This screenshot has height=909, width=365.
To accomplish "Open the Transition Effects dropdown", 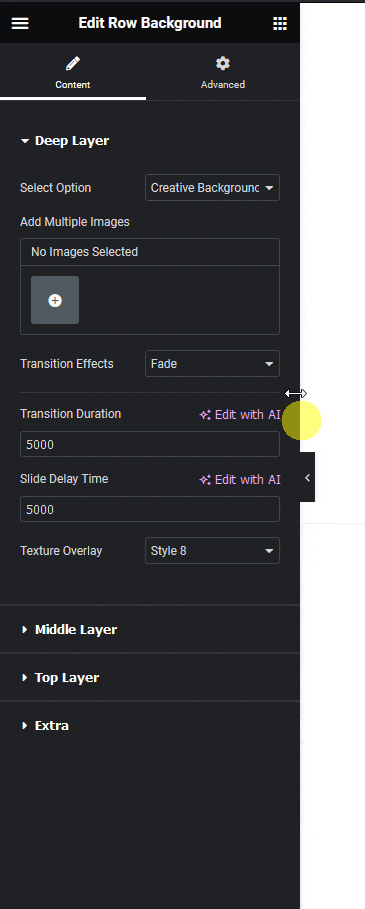I will point(212,364).
